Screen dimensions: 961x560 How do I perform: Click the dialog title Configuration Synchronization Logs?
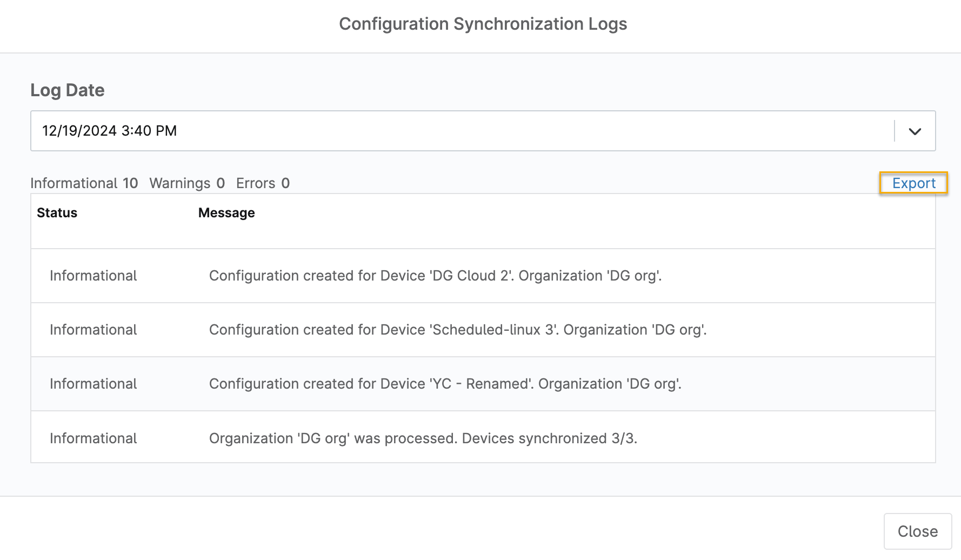point(483,24)
